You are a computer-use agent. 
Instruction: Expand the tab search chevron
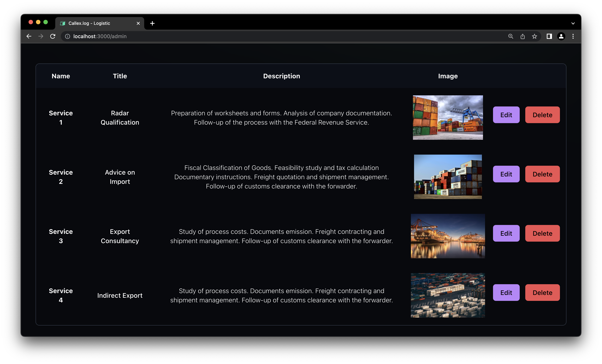coord(573,24)
